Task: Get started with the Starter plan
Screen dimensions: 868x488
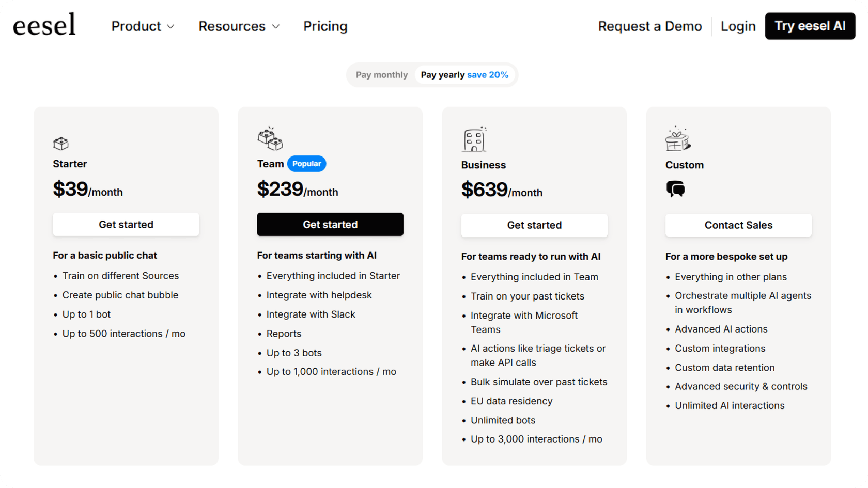Action: tap(126, 225)
